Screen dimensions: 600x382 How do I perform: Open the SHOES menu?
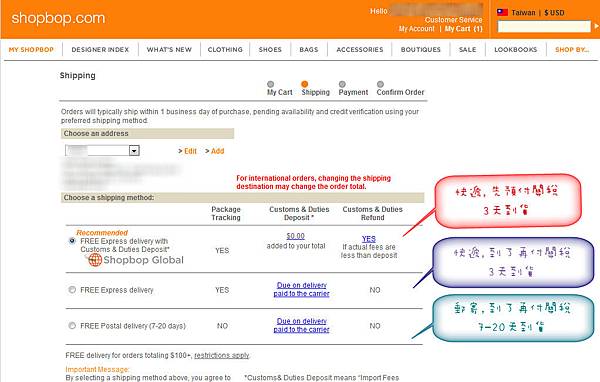coord(270,50)
